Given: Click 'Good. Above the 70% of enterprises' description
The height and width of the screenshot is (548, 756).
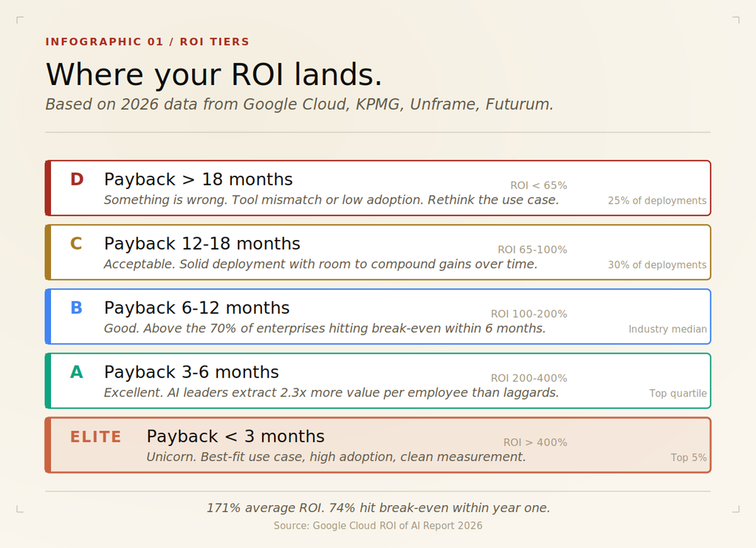Looking at the screenshot, I should 325,328.
